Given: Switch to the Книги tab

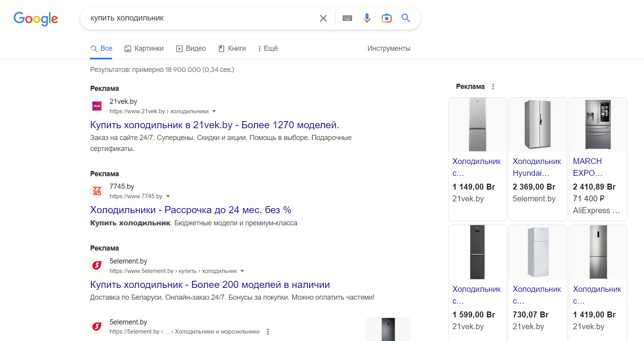Looking at the screenshot, I should coord(232,48).
